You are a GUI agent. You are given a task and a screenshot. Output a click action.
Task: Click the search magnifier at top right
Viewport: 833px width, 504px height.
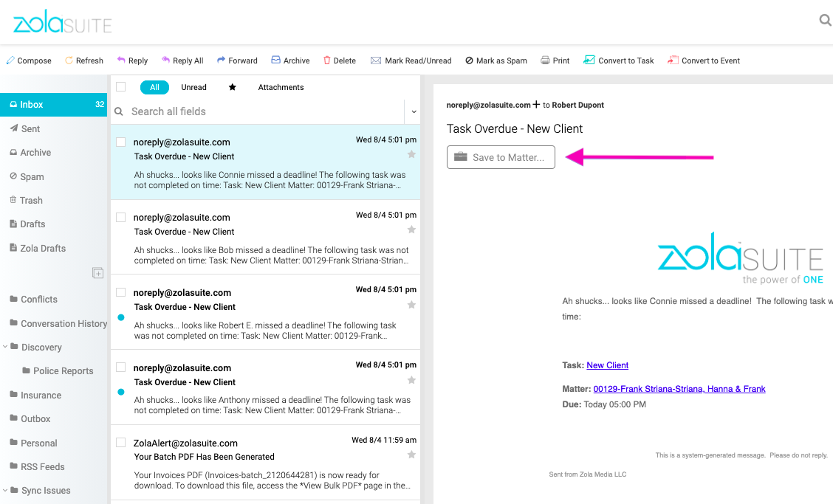coord(825,20)
